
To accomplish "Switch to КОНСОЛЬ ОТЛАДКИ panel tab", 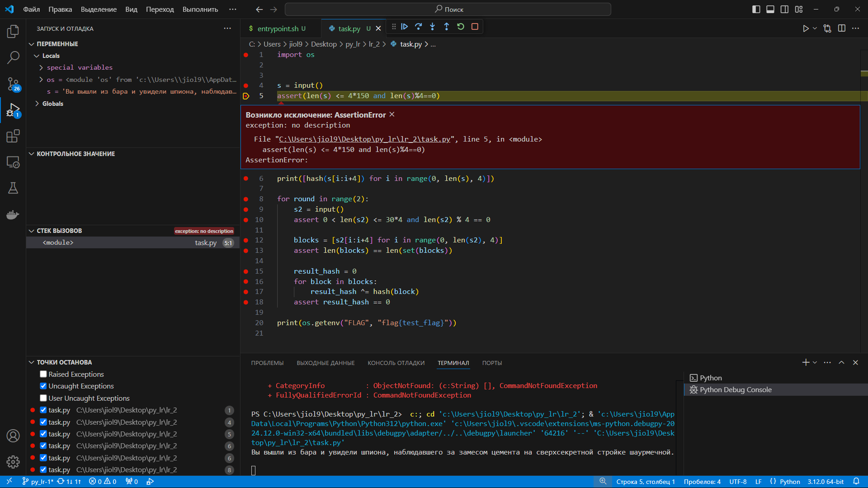I will [396, 363].
